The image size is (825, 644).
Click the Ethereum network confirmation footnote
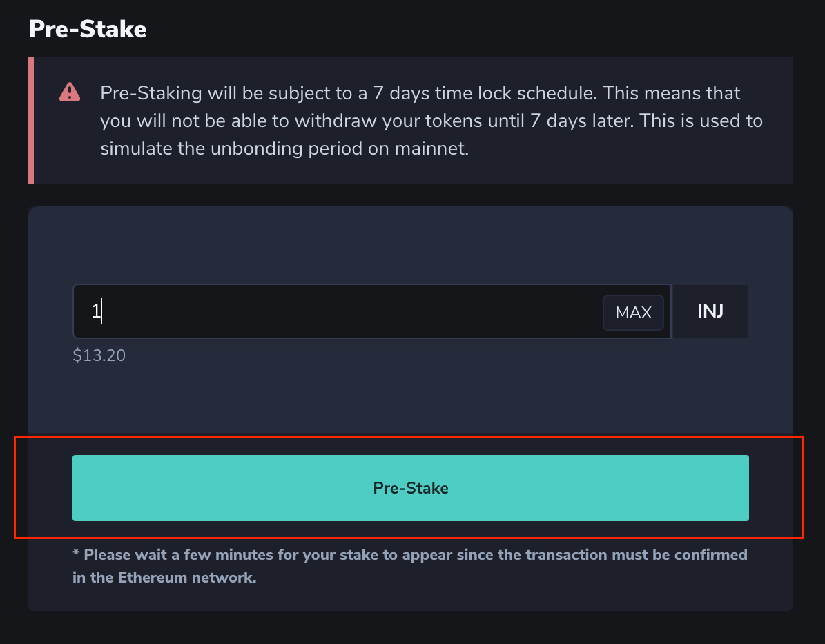(x=410, y=566)
